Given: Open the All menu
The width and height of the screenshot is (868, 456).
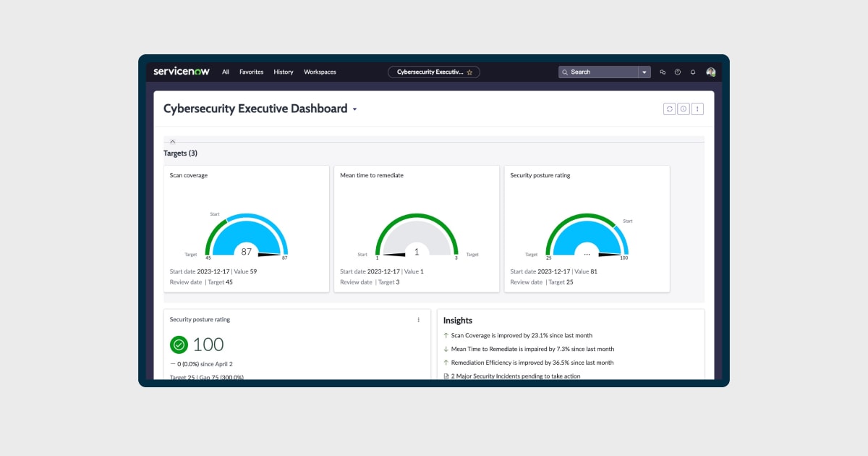Looking at the screenshot, I should pos(226,72).
